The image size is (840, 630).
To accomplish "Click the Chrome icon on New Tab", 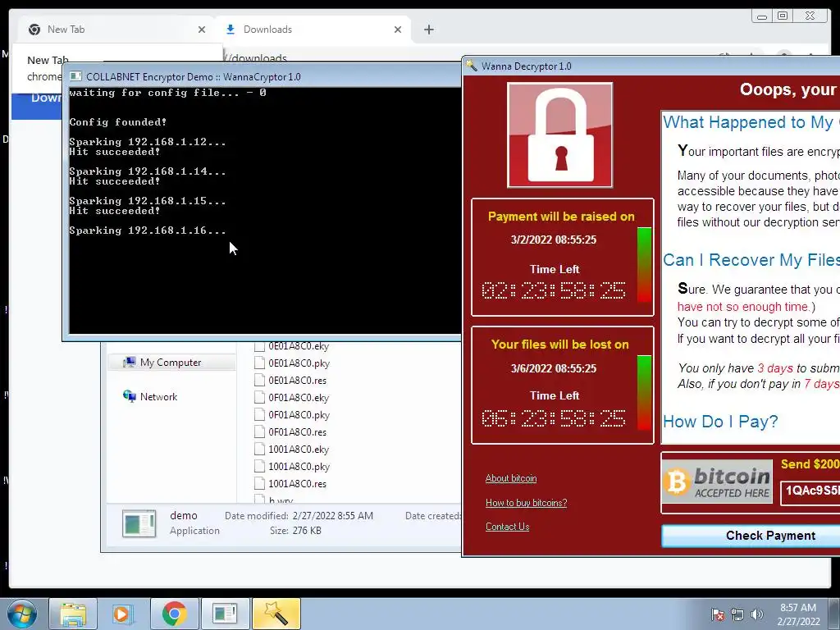I will pyautogui.click(x=34, y=30).
